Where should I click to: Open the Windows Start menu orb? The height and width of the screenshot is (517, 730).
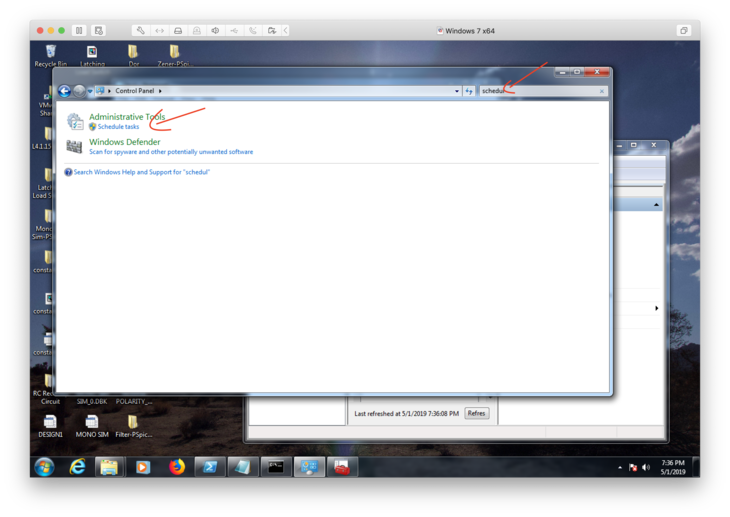[x=44, y=467]
